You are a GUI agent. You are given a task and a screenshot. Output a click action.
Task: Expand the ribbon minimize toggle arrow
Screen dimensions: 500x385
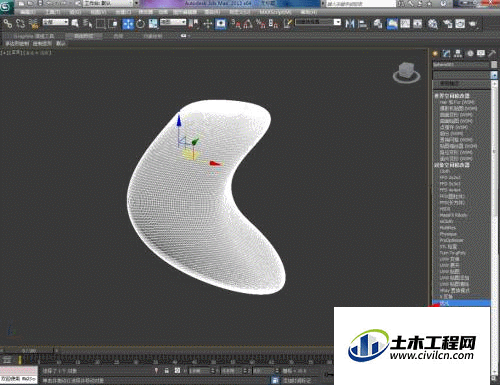183,36
